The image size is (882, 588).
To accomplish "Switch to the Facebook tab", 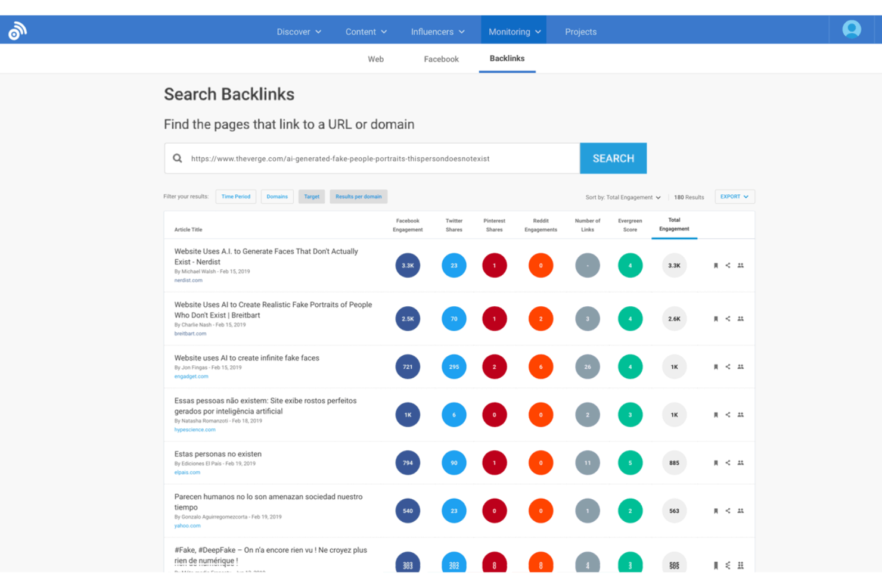I will coord(441,59).
